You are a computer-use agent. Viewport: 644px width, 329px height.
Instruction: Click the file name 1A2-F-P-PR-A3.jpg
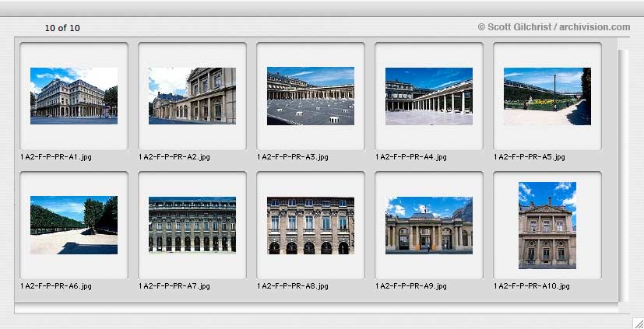tap(293, 157)
